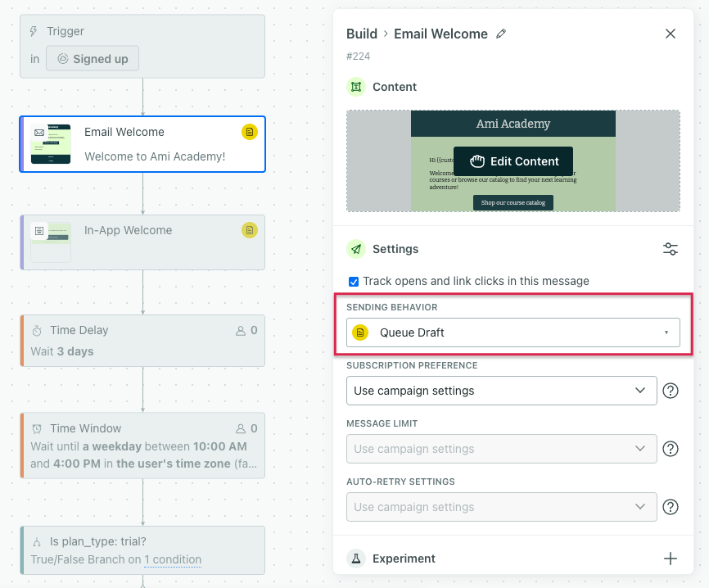Click the Edit Content button
The width and height of the screenshot is (709, 588).
(x=513, y=161)
